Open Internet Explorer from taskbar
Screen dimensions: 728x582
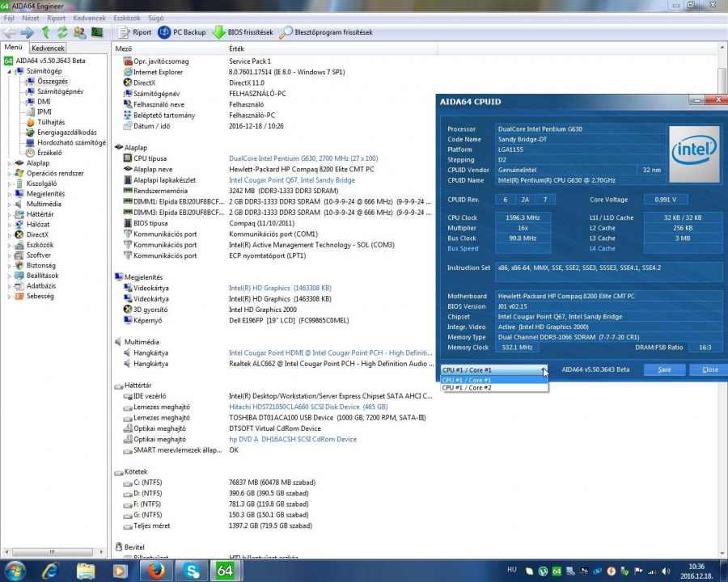50,571
